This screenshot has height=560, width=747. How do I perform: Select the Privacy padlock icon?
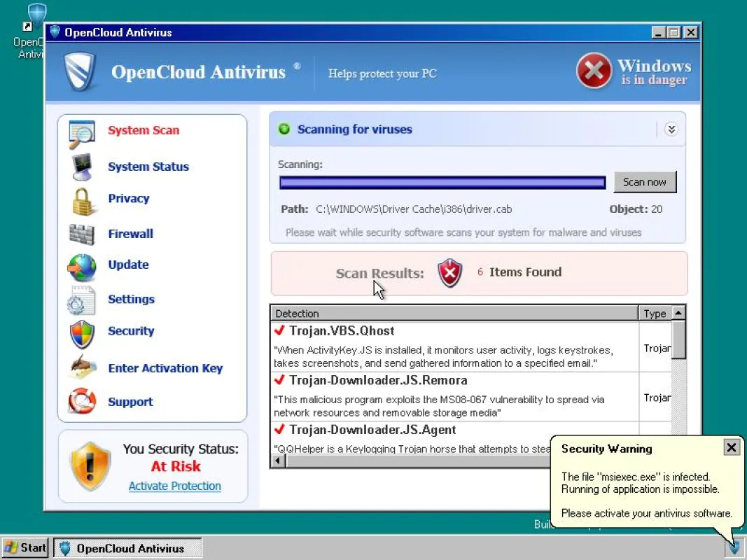tap(82, 202)
